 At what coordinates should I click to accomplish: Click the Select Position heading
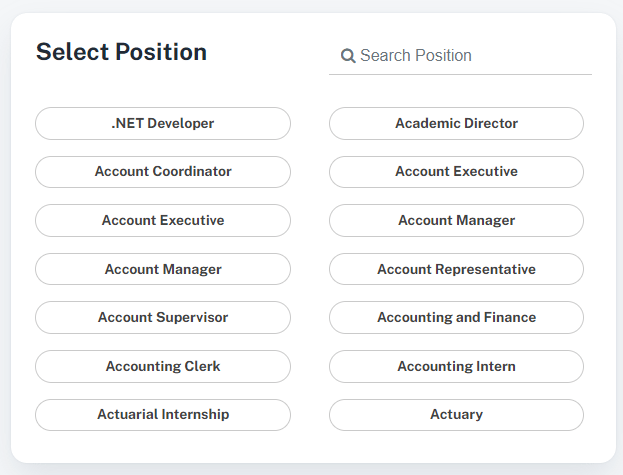coord(121,52)
